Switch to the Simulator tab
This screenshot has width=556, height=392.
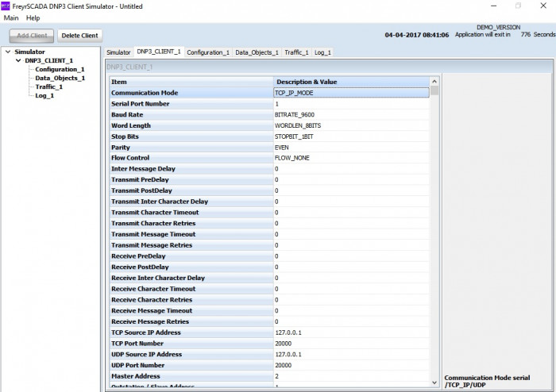[118, 52]
